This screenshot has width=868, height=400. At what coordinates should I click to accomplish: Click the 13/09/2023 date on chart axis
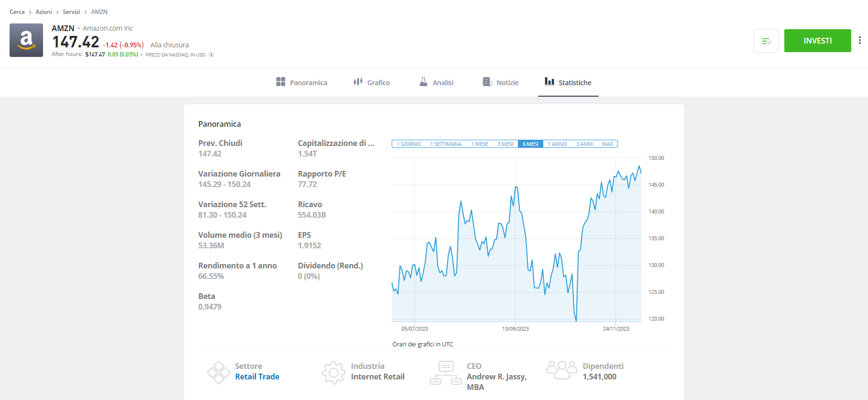coord(516,329)
